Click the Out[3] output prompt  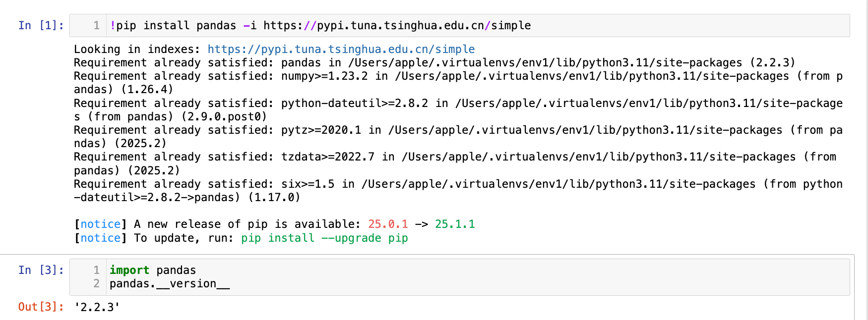[41, 307]
